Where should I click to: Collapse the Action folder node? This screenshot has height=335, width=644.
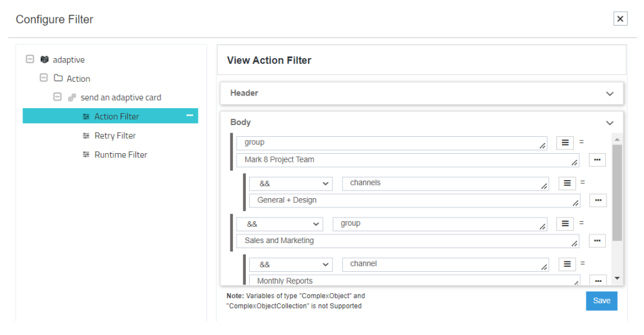[x=43, y=78]
